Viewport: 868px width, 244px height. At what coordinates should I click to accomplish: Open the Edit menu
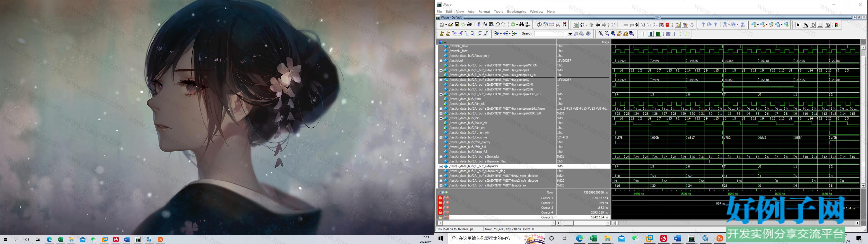449,12
